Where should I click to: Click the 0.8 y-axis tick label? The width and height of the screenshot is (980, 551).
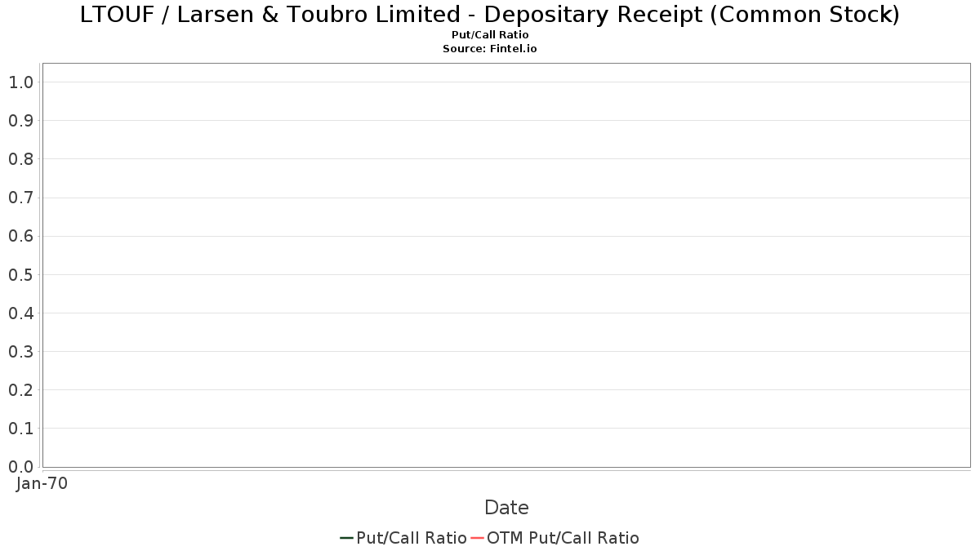click(20, 159)
